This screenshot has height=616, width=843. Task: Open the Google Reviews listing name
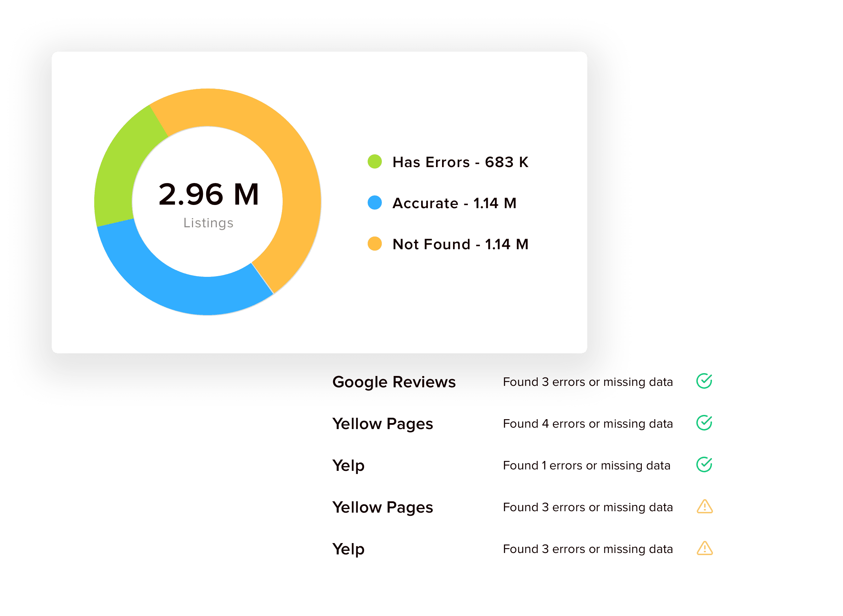(394, 382)
